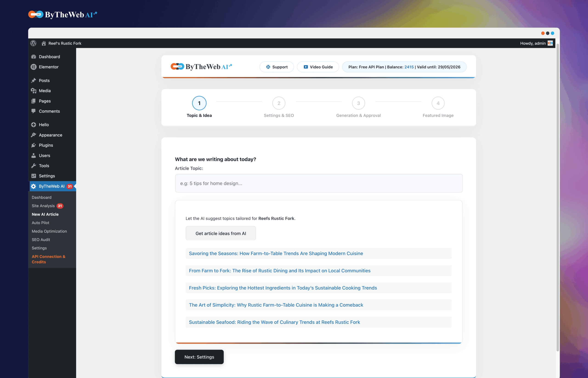The height and width of the screenshot is (378, 588).
Task: Click the Tools wrench icon
Action: point(34,166)
